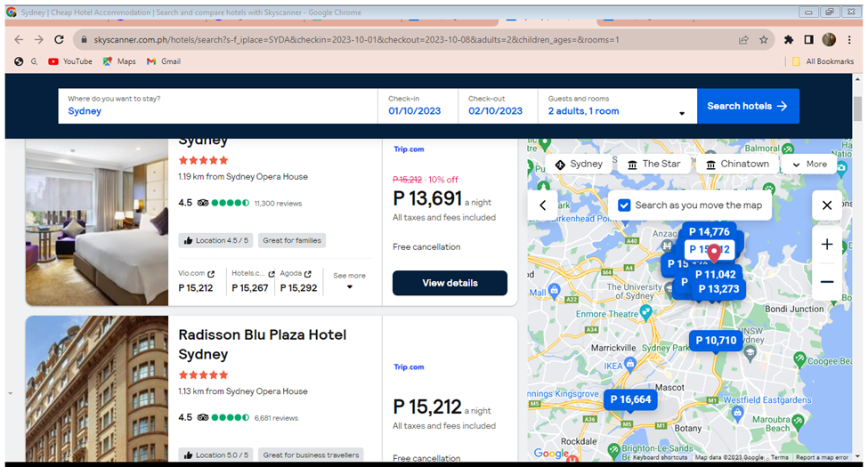
Task: Close the map panel with X
Action: 826,205
